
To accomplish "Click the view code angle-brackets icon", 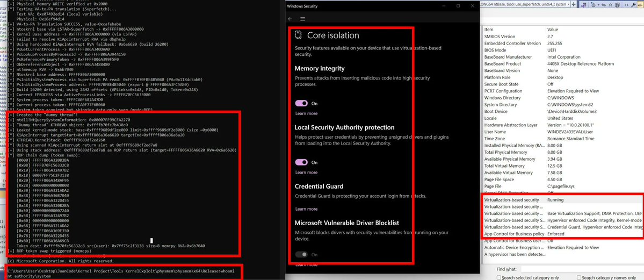I will click(x=627, y=5).
